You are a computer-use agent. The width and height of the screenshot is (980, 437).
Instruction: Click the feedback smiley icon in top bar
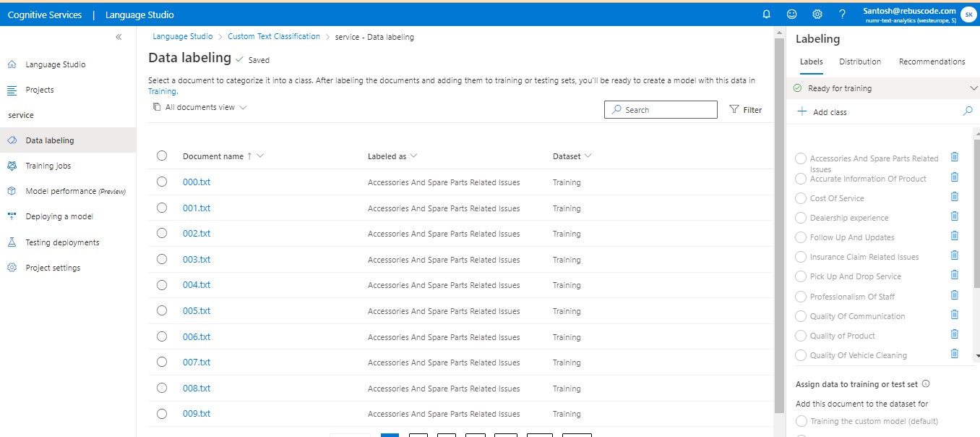[x=791, y=14]
